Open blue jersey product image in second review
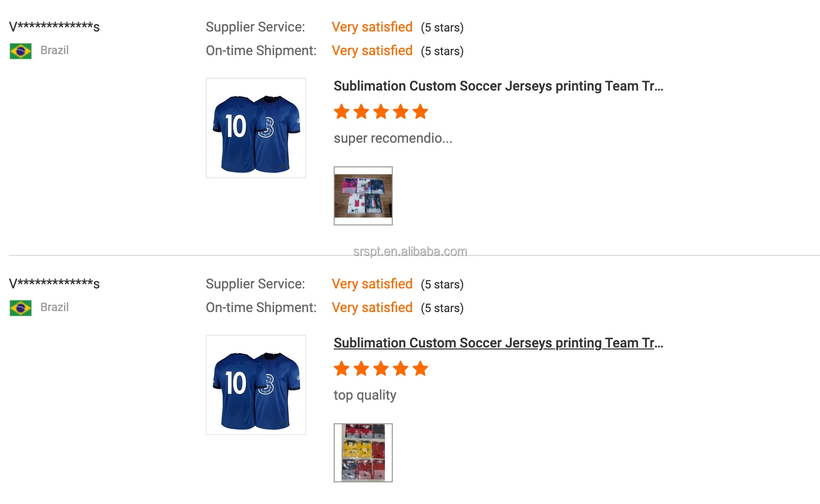 (256, 385)
